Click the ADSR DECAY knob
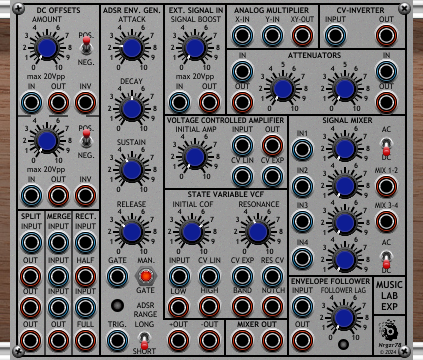 click(x=132, y=109)
